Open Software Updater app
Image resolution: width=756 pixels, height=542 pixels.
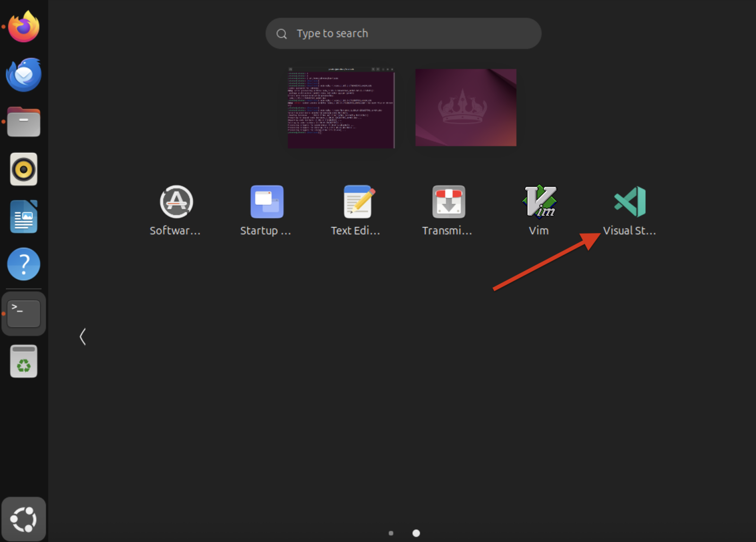point(176,202)
